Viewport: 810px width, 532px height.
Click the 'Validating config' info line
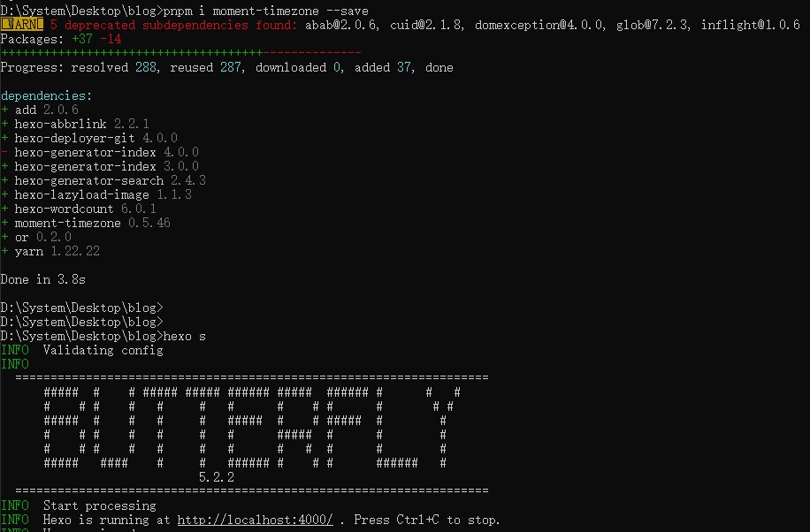[103, 350]
